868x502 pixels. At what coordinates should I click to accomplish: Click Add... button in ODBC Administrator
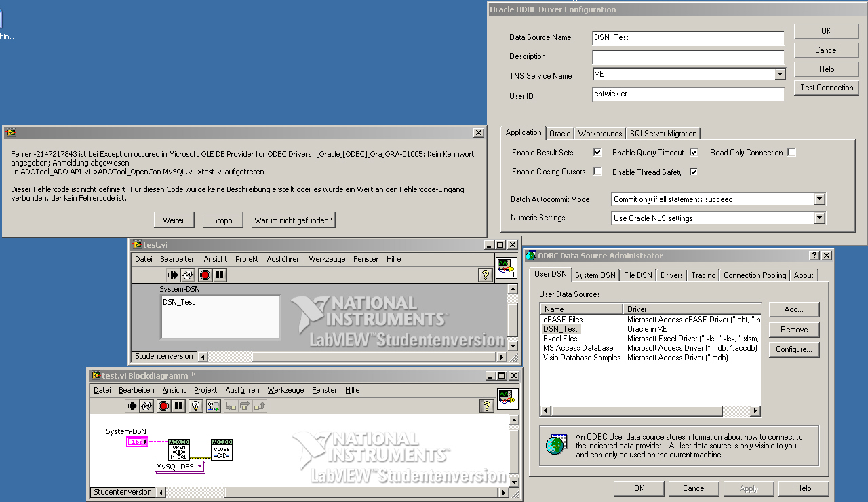click(794, 309)
